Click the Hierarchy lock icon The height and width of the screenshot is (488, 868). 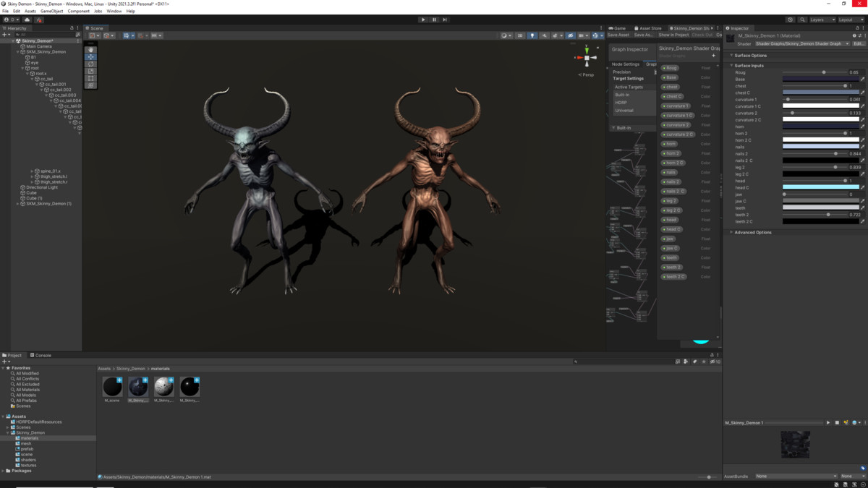tap(72, 28)
